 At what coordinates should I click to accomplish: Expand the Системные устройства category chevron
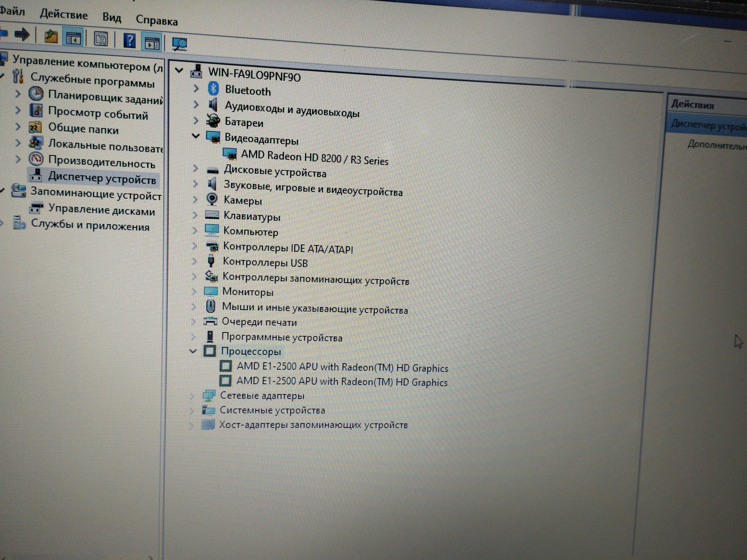(192, 411)
